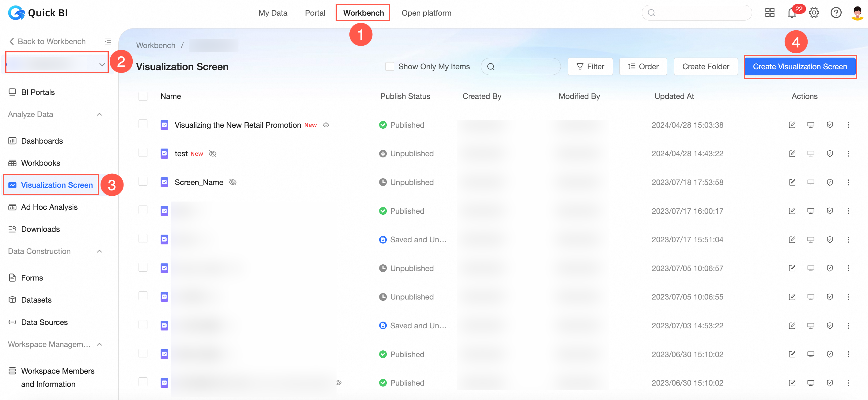
Task: Open the workspace selector dropdown
Action: (57, 64)
